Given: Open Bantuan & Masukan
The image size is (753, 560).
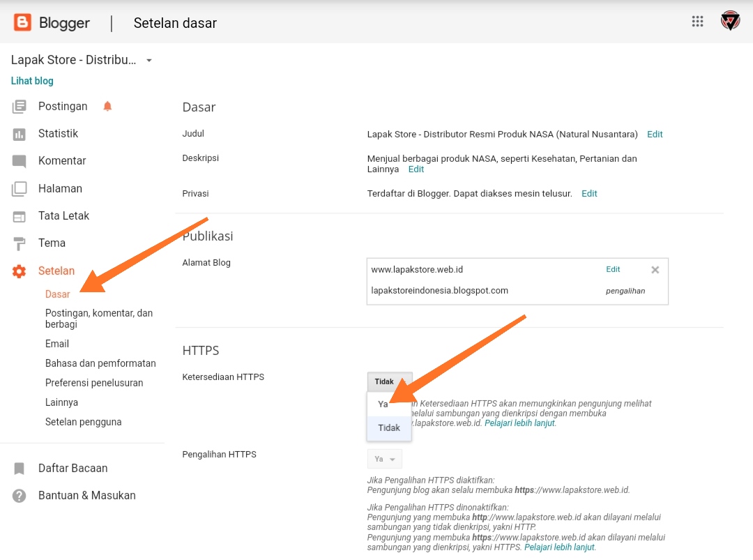Looking at the screenshot, I should point(87,496).
